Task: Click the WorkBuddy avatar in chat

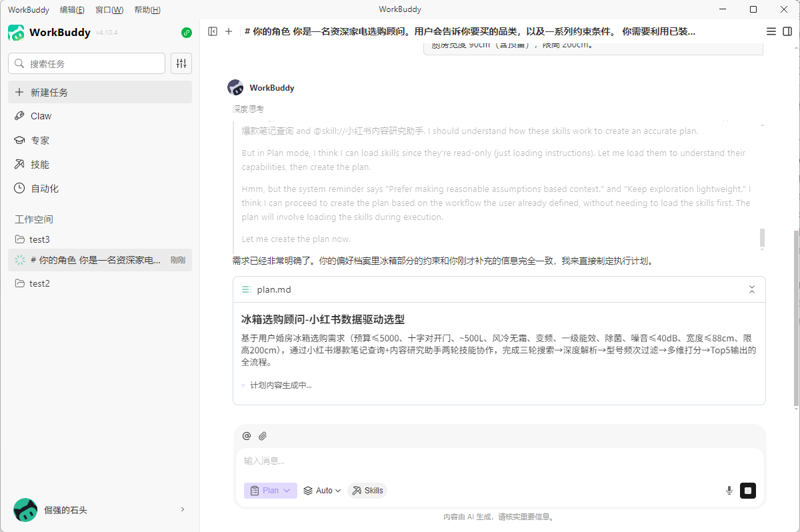Action: [235, 87]
